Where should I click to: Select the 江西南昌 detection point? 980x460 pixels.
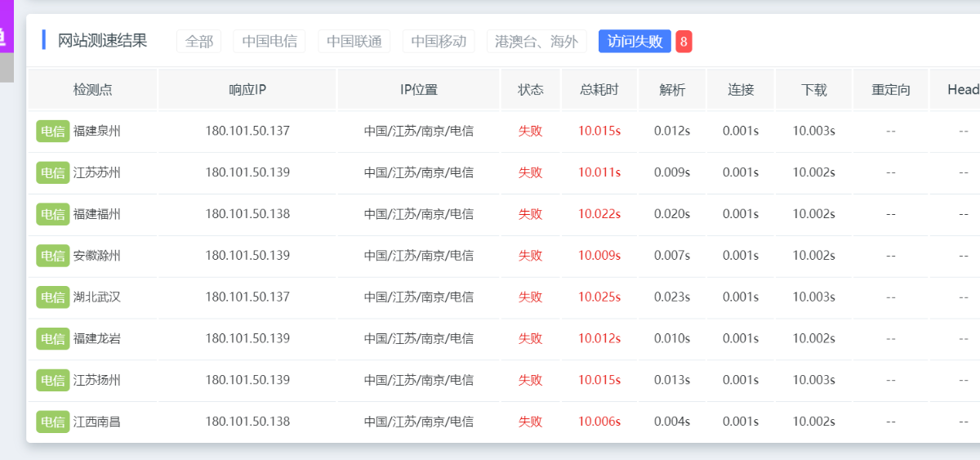(97, 422)
